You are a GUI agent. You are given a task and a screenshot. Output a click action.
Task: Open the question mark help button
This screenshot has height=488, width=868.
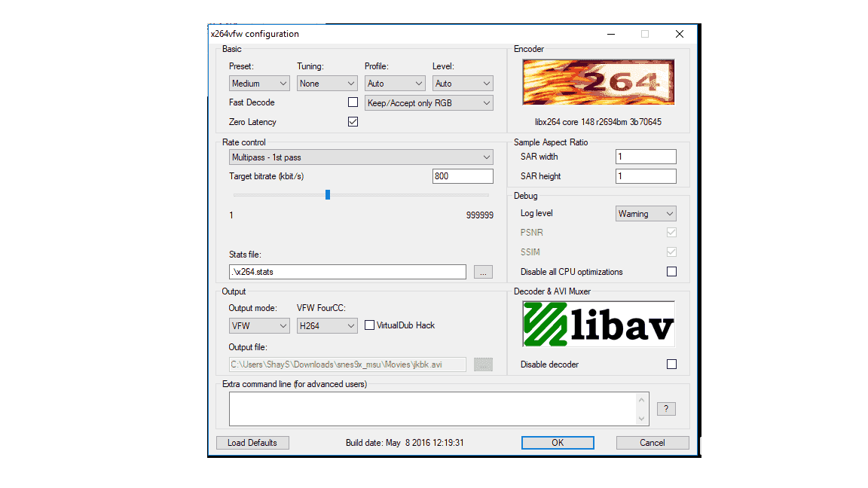click(x=666, y=409)
